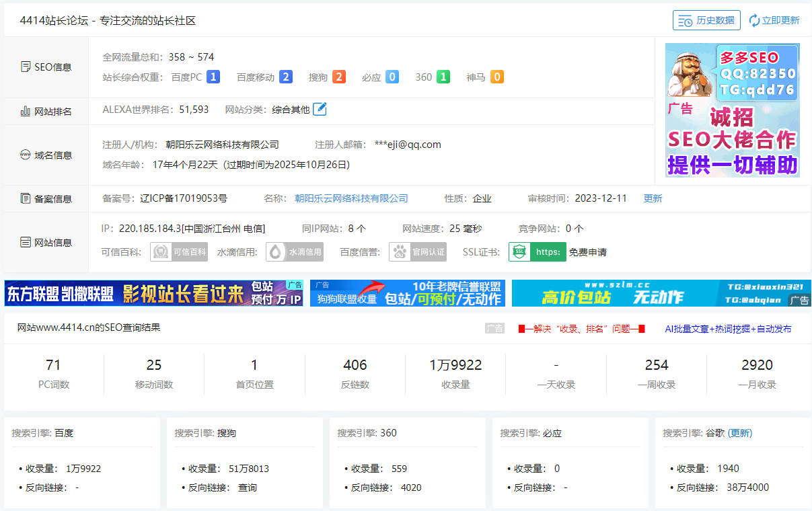The width and height of the screenshot is (812, 511).
Task: Click the 百度PC weight badge 1
Action: click(213, 77)
